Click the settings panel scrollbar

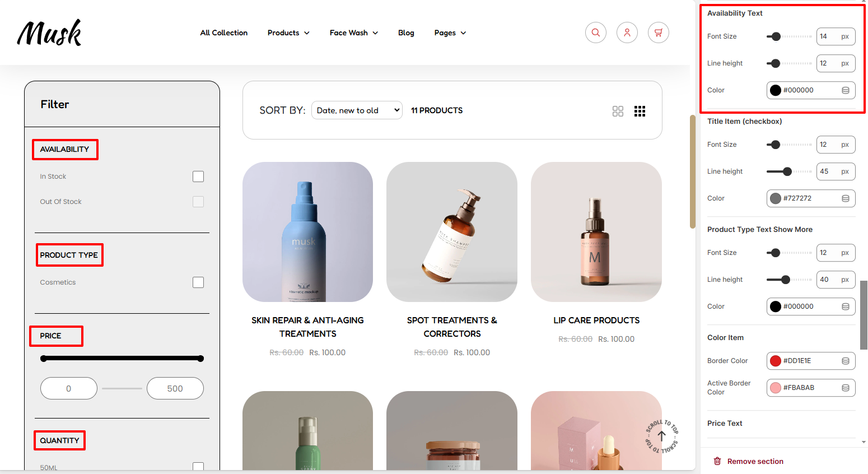(x=864, y=315)
